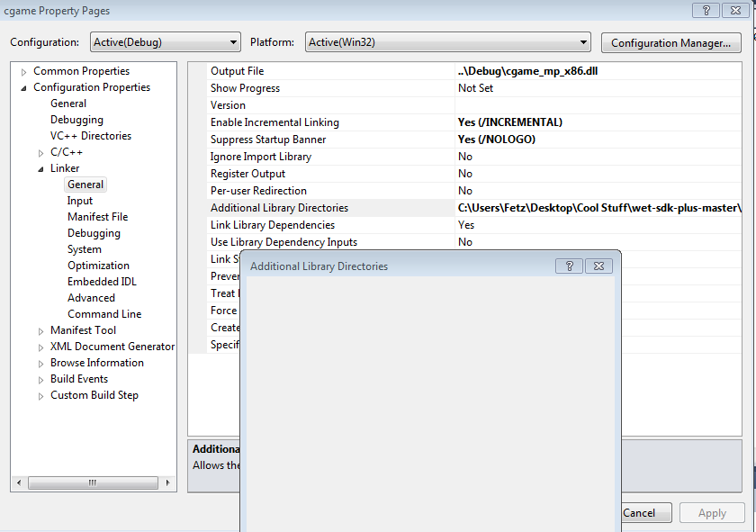The height and width of the screenshot is (532, 756).
Task: Open the Platform dropdown
Action: 446,42
